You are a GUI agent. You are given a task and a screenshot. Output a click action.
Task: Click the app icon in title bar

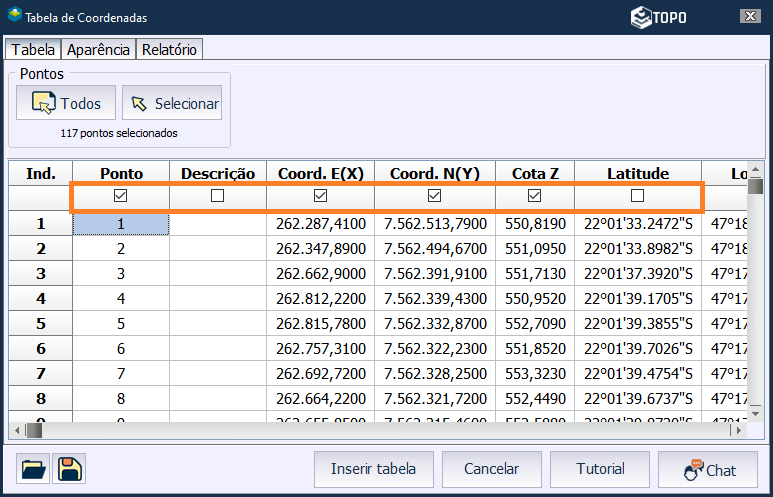[14, 16]
